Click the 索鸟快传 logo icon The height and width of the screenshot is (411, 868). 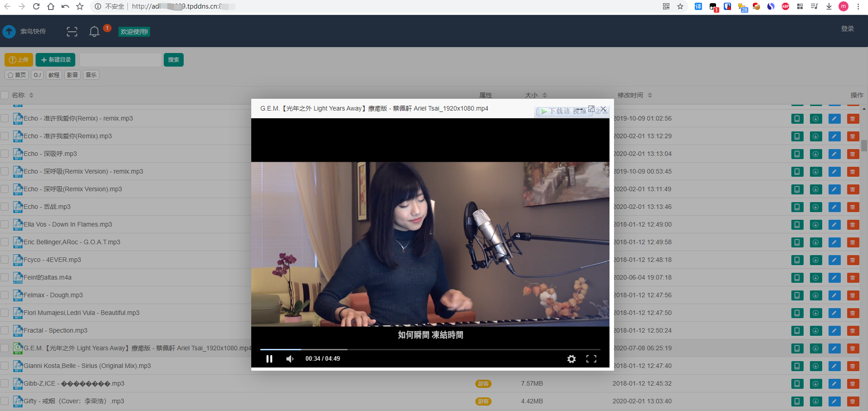[x=9, y=32]
